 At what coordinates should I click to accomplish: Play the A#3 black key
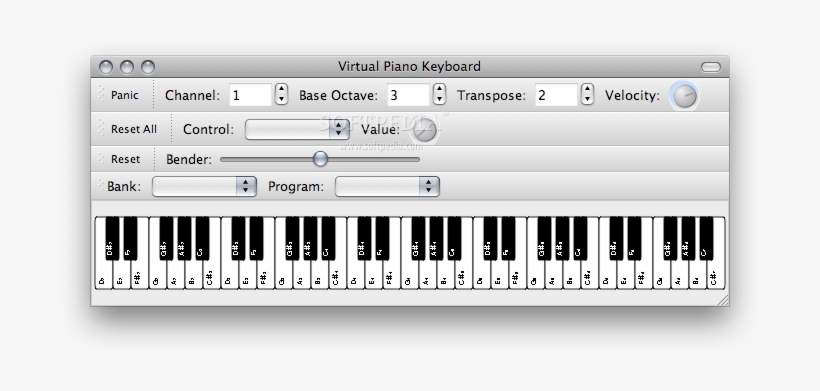coord(310,238)
